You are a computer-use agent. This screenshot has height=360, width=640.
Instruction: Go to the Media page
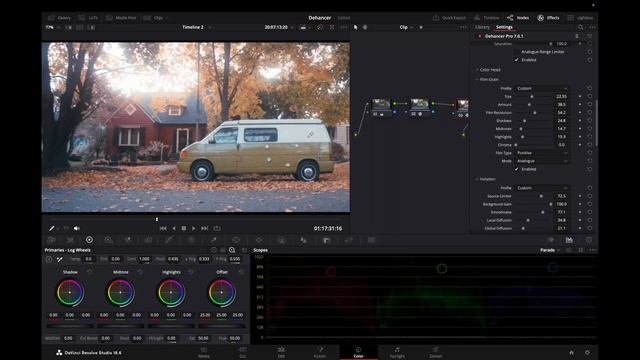204,352
